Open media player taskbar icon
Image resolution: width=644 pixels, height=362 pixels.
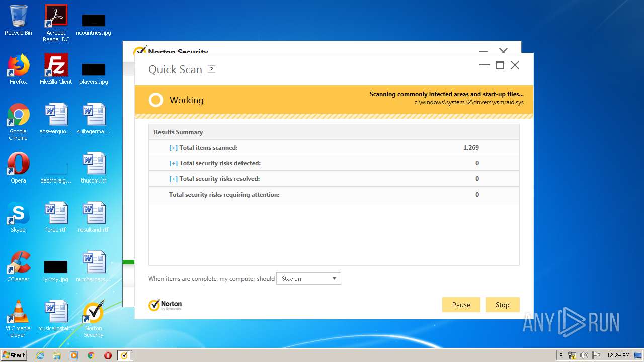point(74,355)
